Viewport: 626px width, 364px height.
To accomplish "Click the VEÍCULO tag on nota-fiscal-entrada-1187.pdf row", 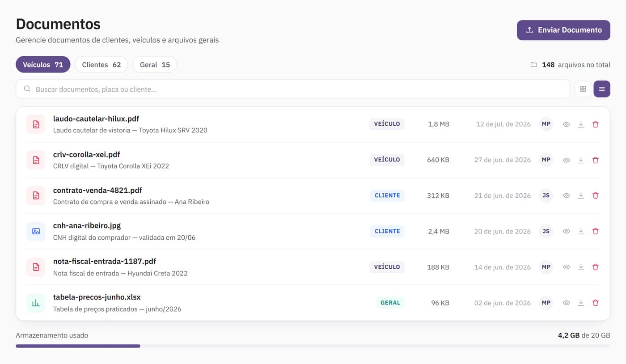I will (x=387, y=267).
